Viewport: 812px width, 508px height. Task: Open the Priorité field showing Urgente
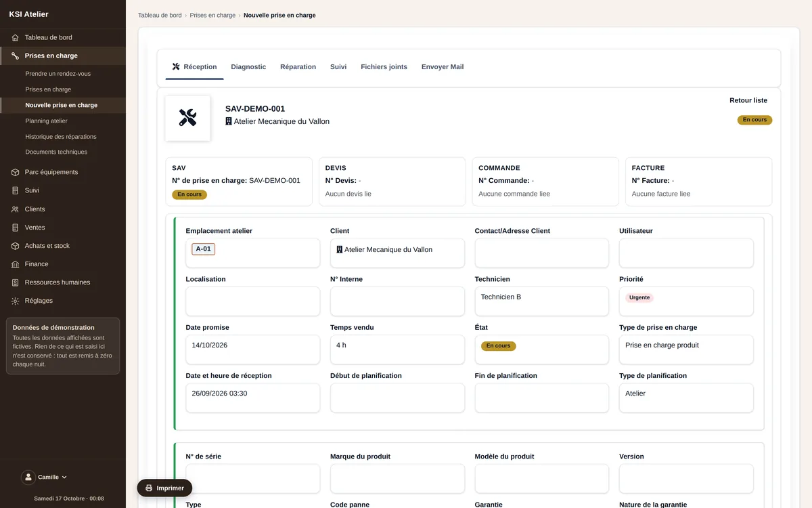(x=686, y=301)
